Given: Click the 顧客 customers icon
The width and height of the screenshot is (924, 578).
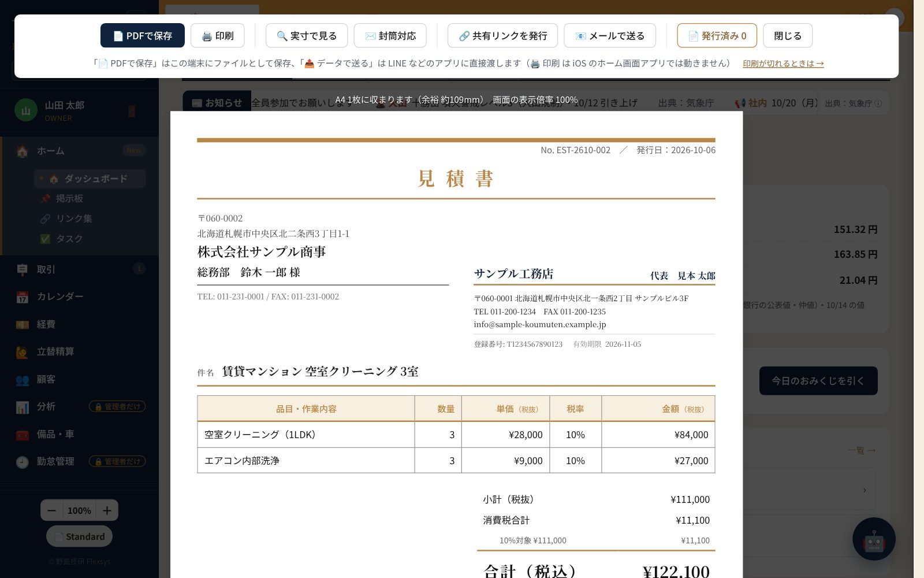Looking at the screenshot, I should coord(23,380).
